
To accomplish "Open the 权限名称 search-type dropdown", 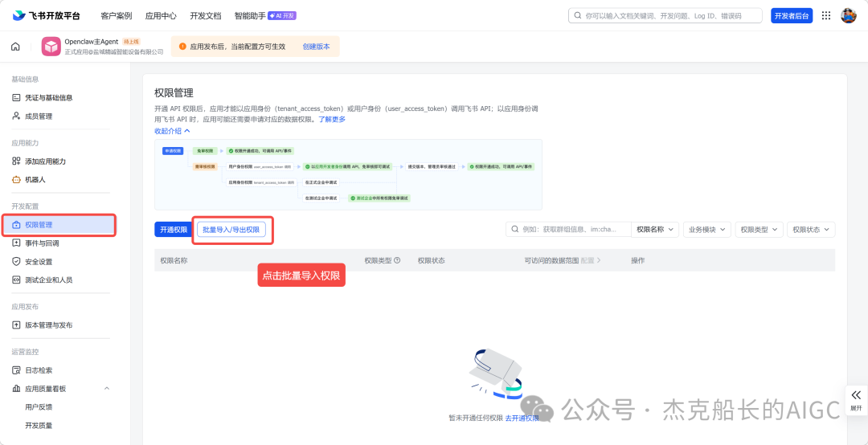I will (x=656, y=229).
